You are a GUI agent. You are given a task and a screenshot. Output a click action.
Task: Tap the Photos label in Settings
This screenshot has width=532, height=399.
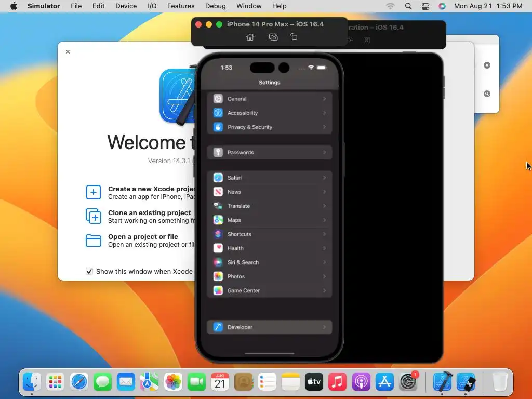tap(236, 276)
